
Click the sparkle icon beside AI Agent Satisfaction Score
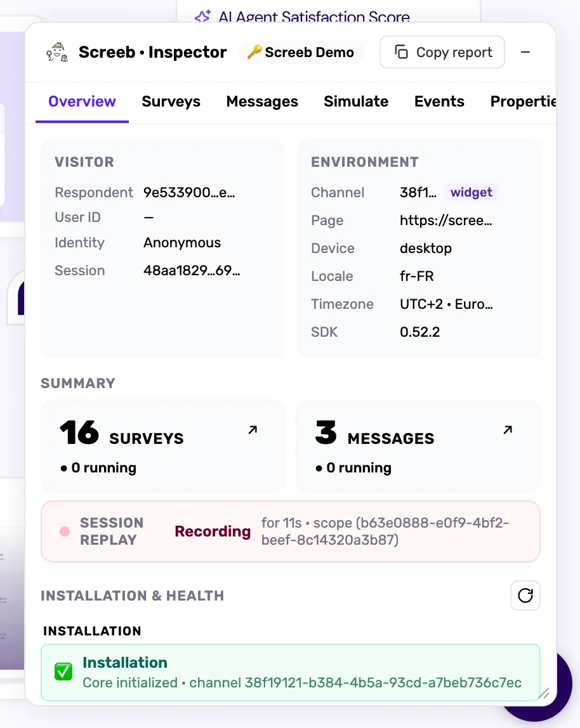coord(202,16)
